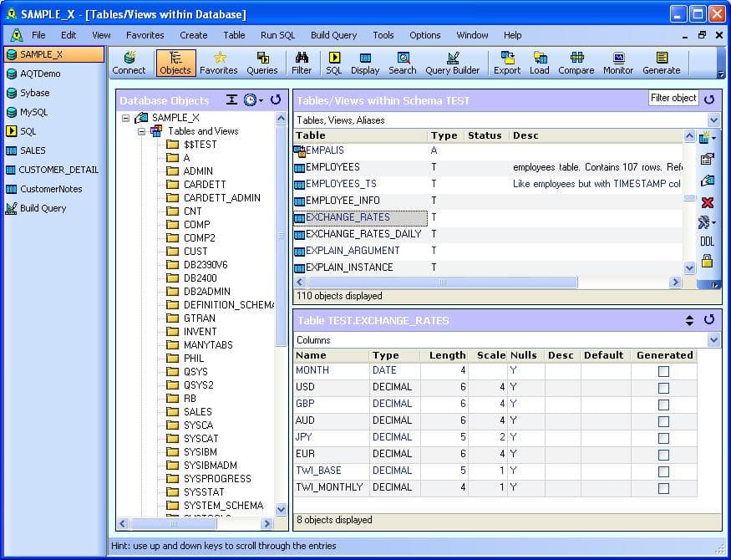Open the Run SQL menu

click(x=277, y=35)
